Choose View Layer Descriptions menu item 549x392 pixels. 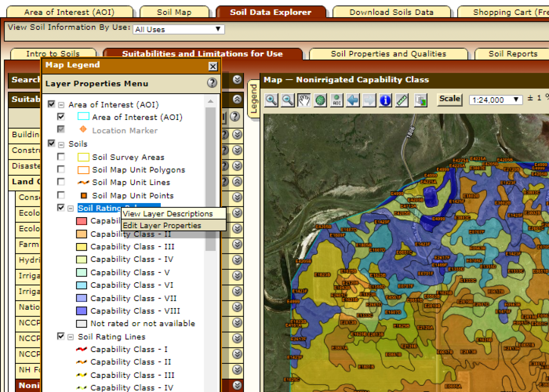coord(174,213)
